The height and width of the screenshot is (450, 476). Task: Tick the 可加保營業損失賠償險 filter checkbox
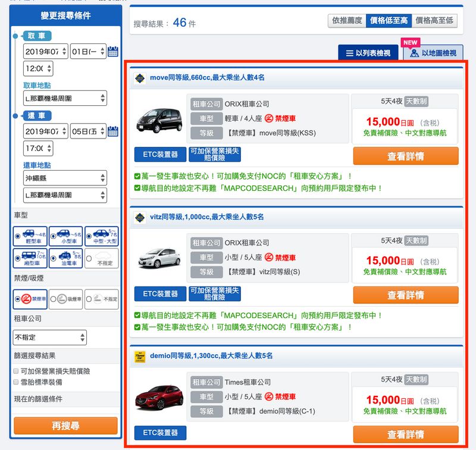(16, 371)
